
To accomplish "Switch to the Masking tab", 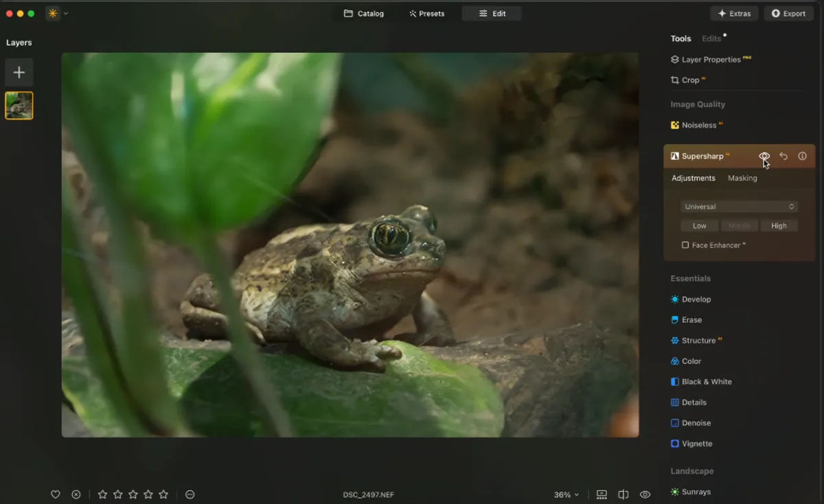I will pyautogui.click(x=742, y=178).
